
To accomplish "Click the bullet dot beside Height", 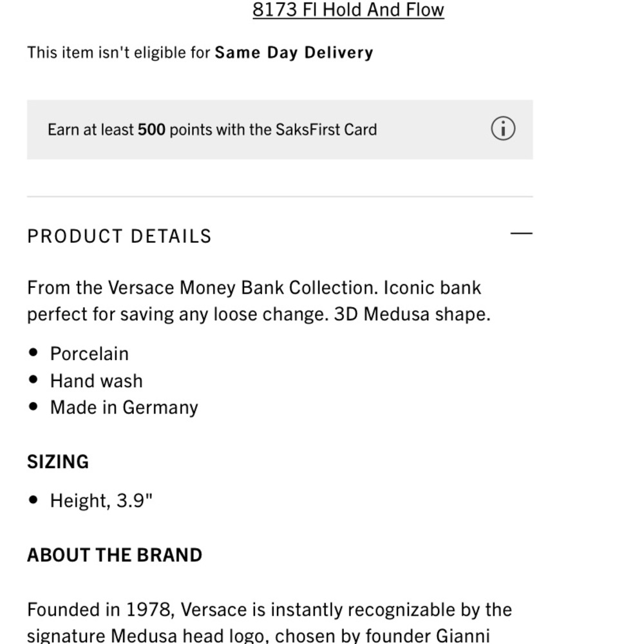I will (x=34, y=500).
